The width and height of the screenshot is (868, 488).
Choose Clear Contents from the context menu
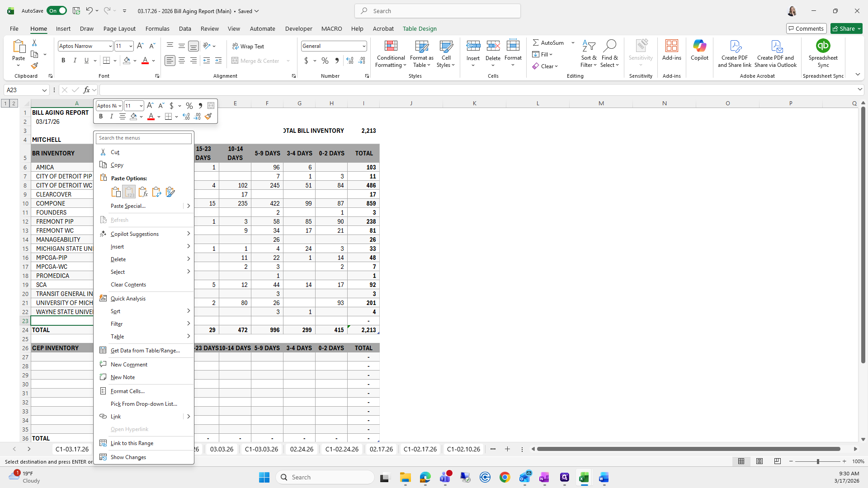(x=128, y=285)
